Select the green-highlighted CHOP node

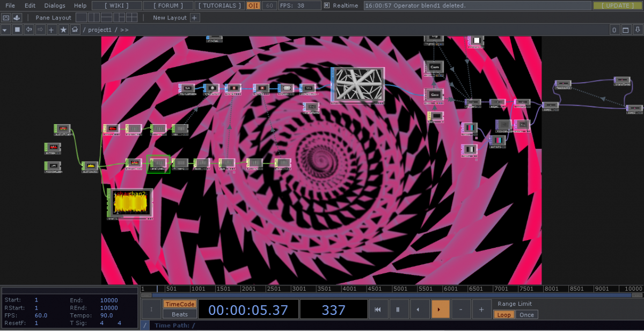coord(158,163)
